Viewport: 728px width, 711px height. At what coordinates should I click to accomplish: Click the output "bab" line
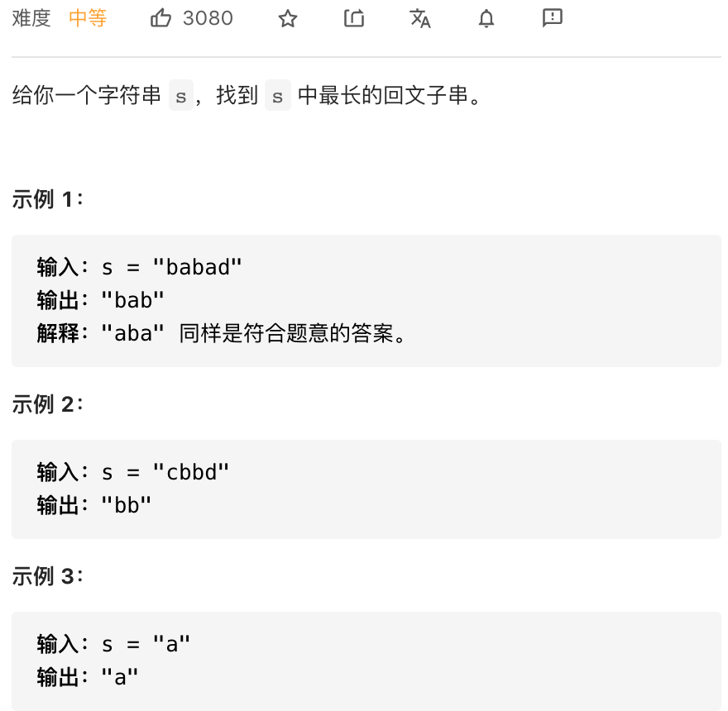coord(100,300)
